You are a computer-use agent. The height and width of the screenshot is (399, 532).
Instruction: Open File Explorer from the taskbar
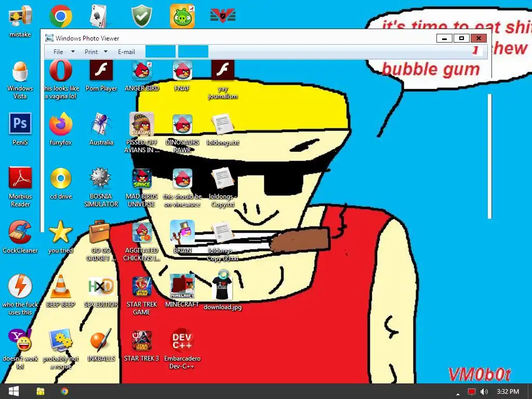(x=41, y=392)
